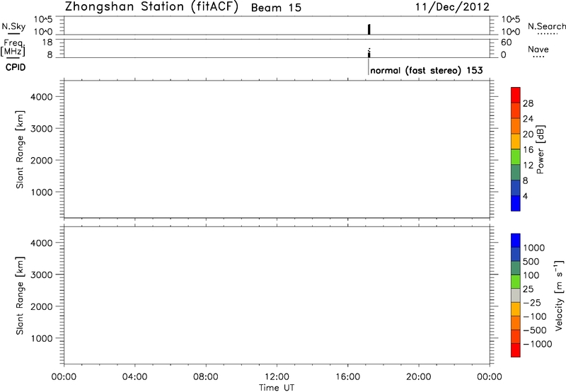Click the 16:00 time tick label

point(347,377)
